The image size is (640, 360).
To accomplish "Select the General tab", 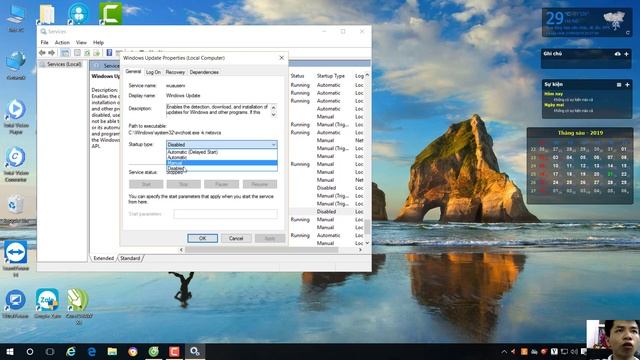I will (x=133, y=71).
